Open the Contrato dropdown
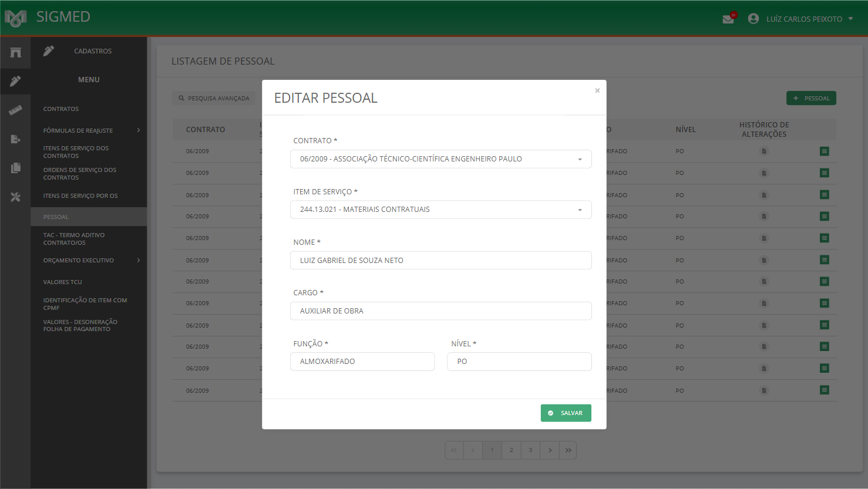 441,159
